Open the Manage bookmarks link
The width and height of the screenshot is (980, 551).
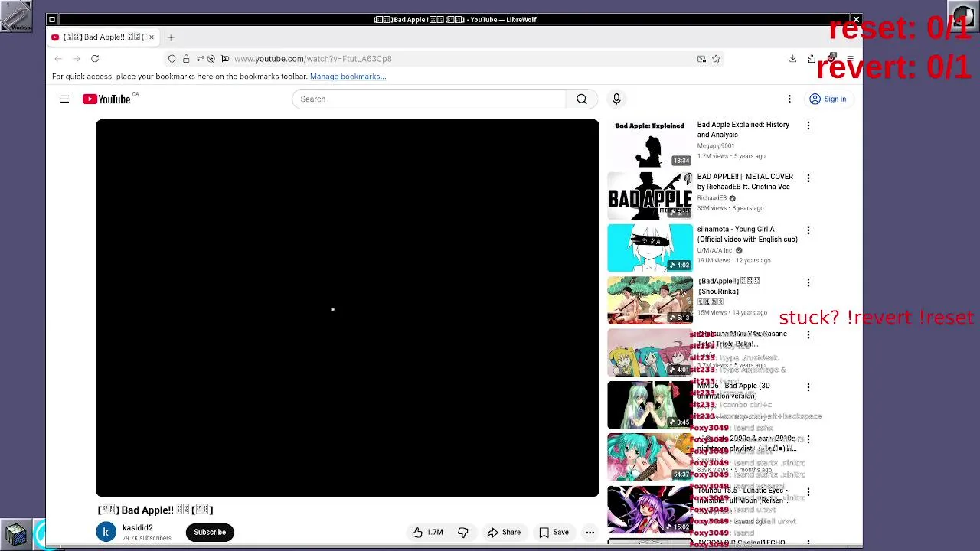click(348, 77)
